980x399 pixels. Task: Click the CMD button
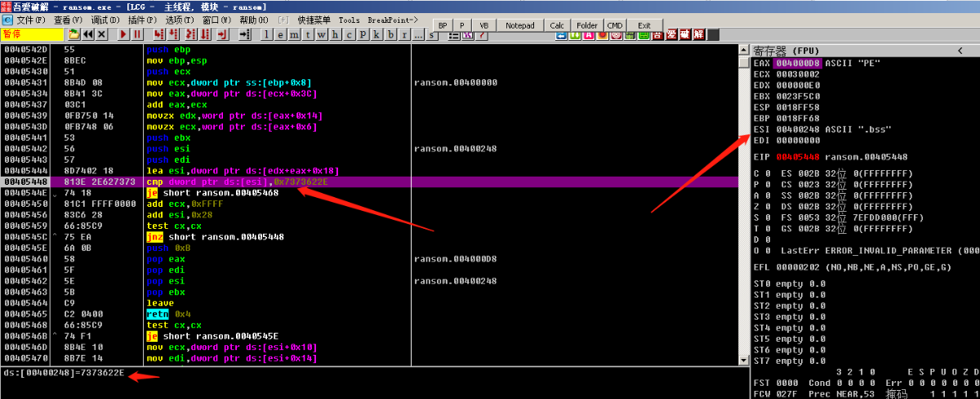click(x=614, y=25)
